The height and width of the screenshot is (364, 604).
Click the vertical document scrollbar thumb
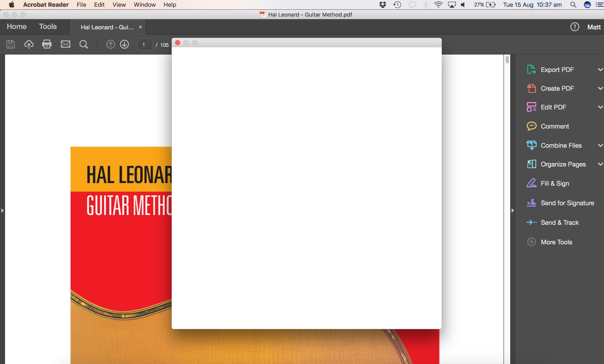(x=507, y=60)
